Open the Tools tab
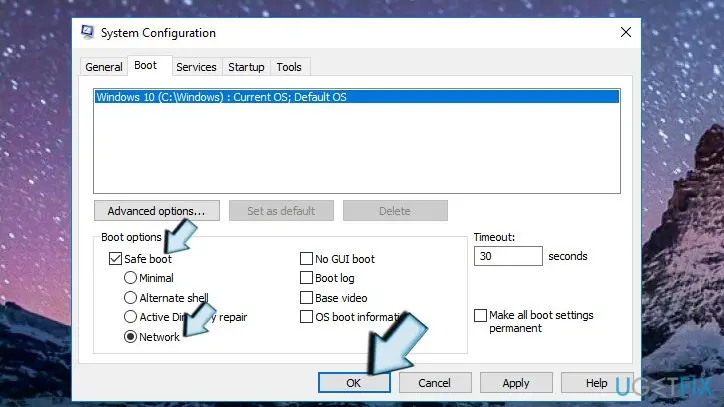Viewport: 724px width, 407px height. (289, 67)
